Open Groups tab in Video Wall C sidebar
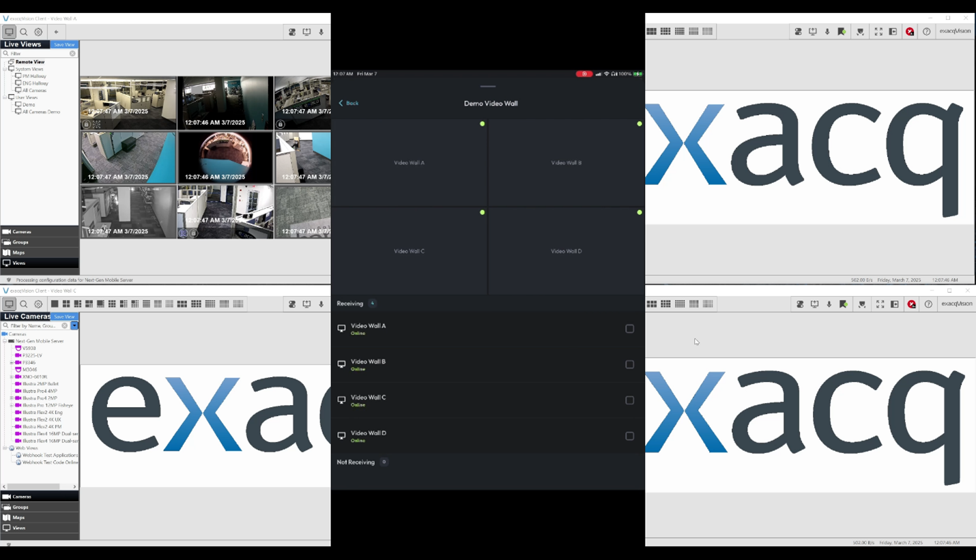The height and width of the screenshot is (560, 976). click(20, 507)
